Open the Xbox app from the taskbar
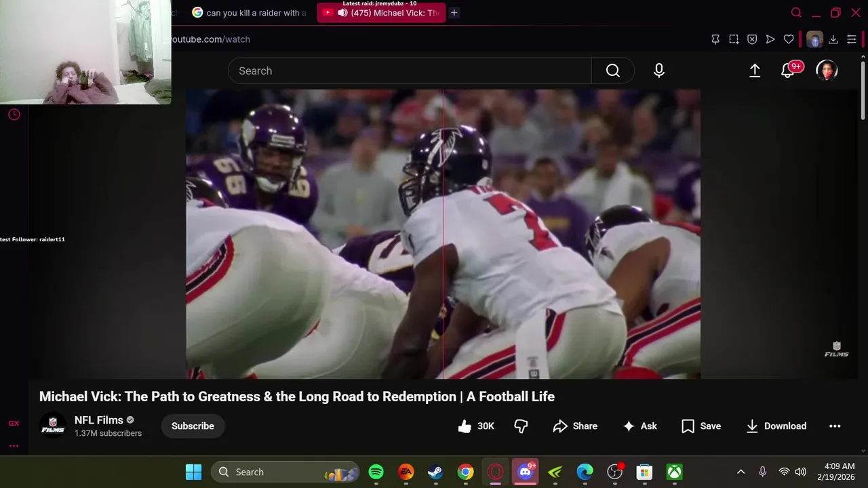The image size is (868, 488). click(x=674, y=472)
